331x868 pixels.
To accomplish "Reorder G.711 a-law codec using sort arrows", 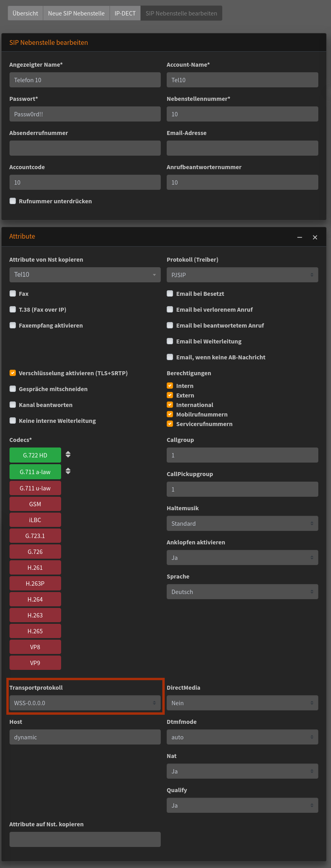I will pos(68,471).
